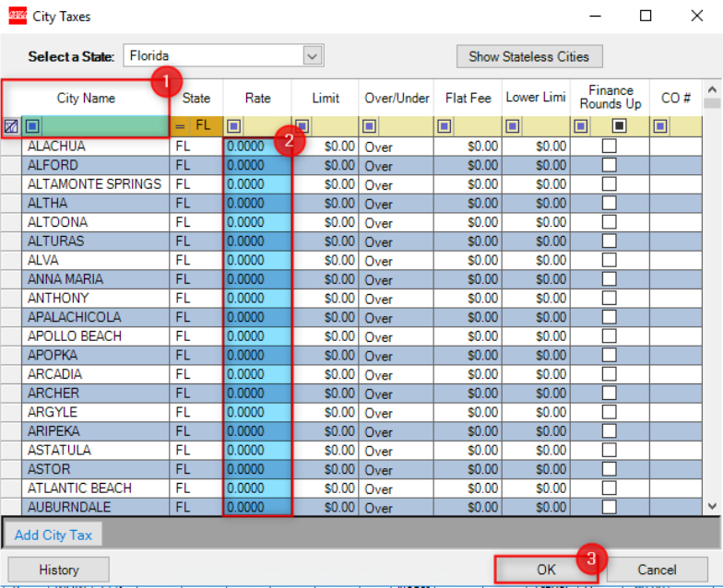This screenshot has width=723, height=588.
Task: Check Finance Rounds Up for ALACHUA
Action: [609, 146]
